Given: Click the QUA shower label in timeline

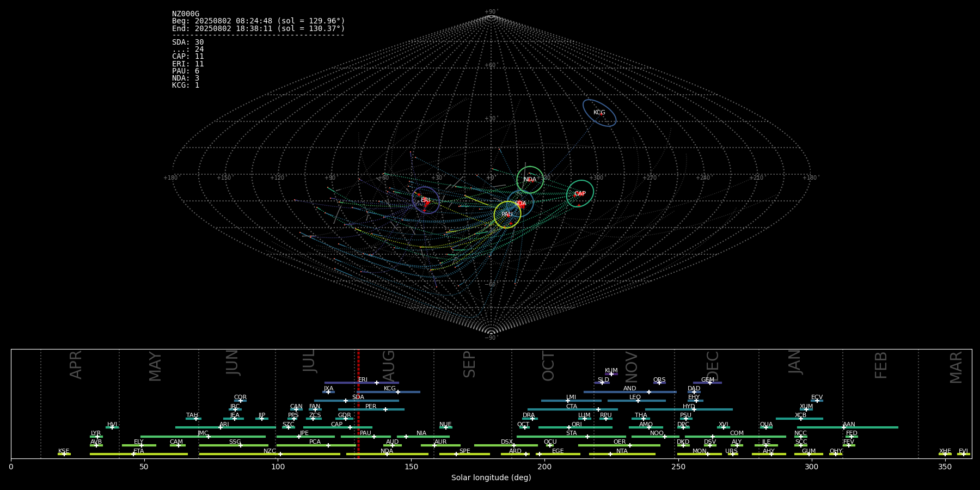Looking at the screenshot, I should pos(766,425).
